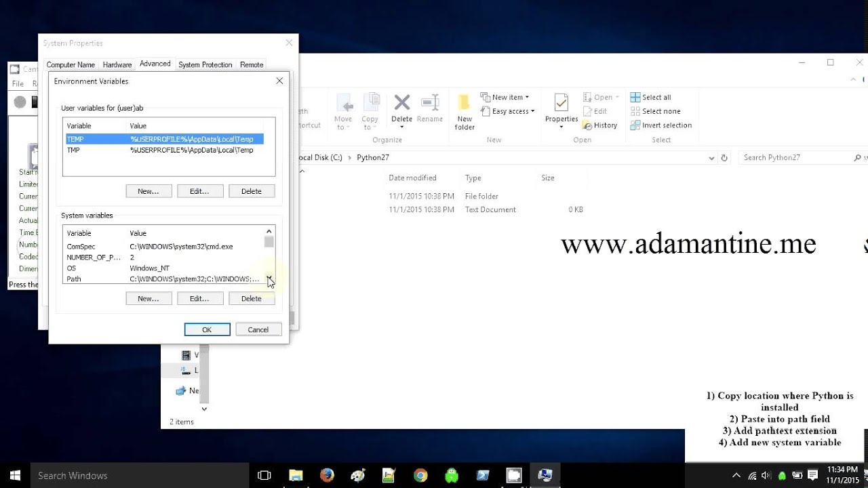The width and height of the screenshot is (868, 488).
Task: Expand the Properties dropdown arrow
Action: (x=561, y=127)
